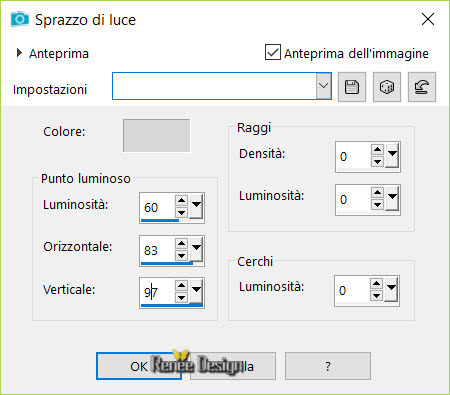Open the Impostazioni presets dropdown
450x395 pixels.
coord(323,86)
